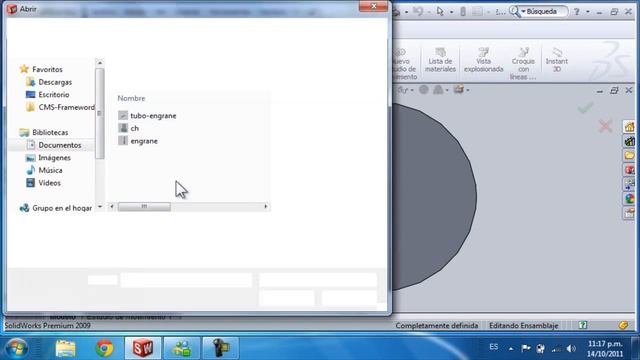The image size is (640, 360).
Task: Open Windows Explorer from the taskbar
Action: [65, 349]
